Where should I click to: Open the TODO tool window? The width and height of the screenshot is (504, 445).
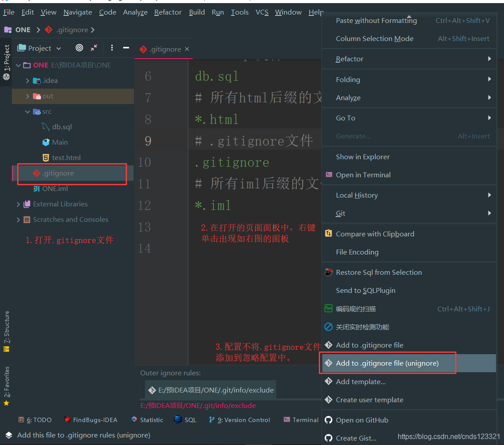pos(35,419)
